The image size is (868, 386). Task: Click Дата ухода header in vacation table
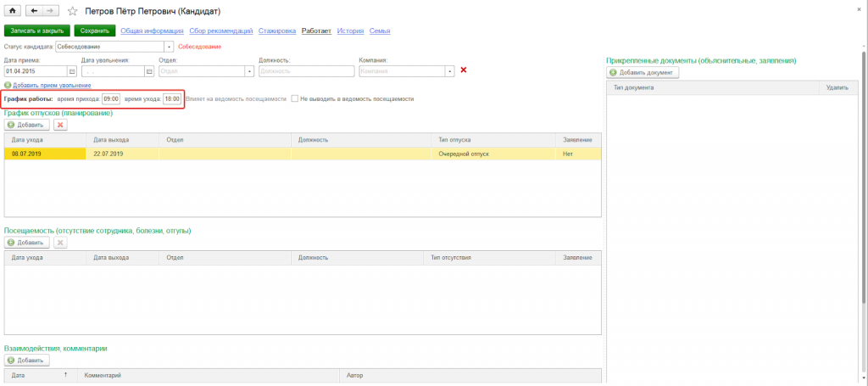pos(45,140)
